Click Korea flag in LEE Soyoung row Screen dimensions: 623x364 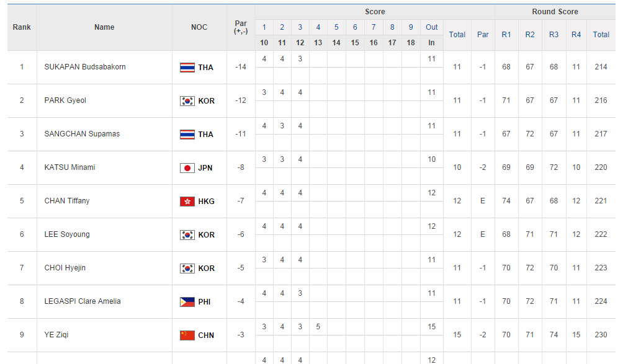click(x=187, y=235)
